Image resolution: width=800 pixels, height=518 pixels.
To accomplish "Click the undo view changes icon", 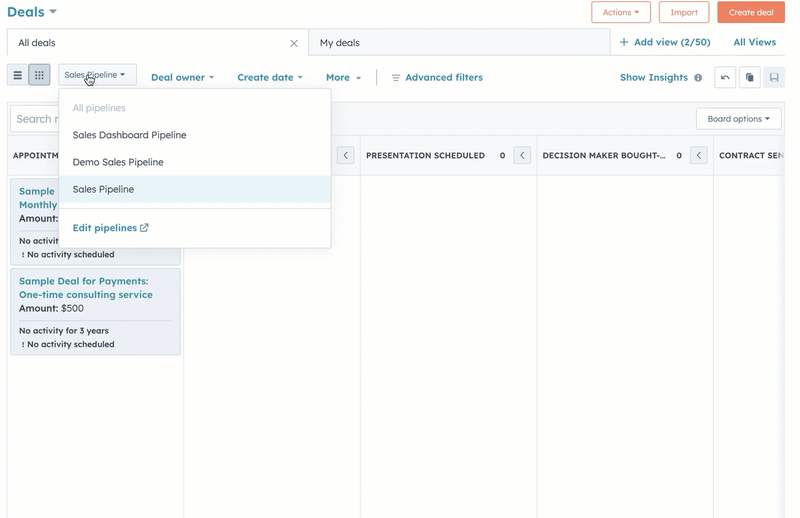I will point(725,78).
